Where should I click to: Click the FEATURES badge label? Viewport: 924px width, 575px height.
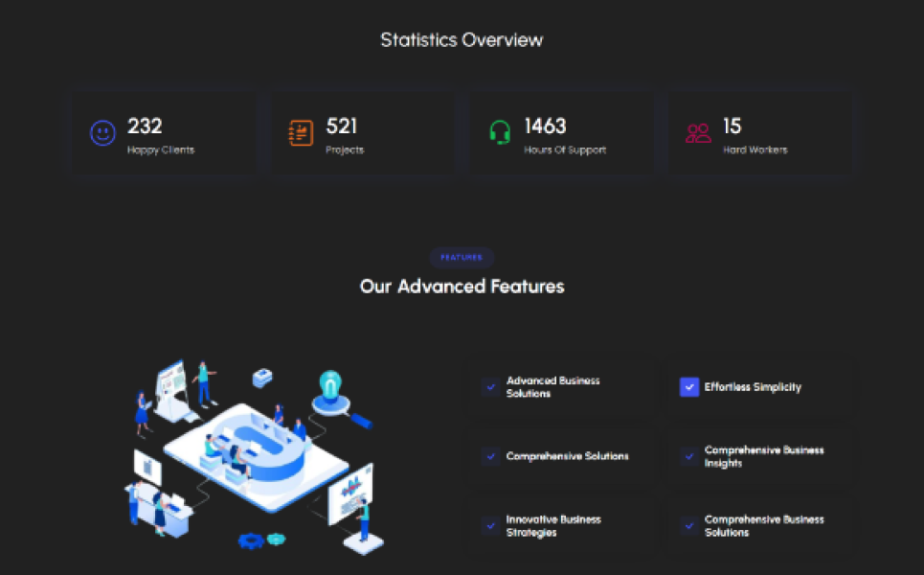coord(462,257)
